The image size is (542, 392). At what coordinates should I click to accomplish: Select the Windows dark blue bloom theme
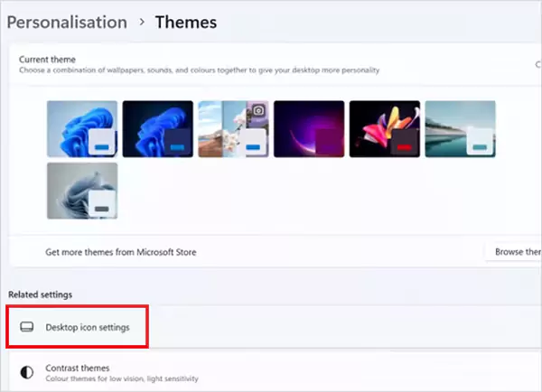[158, 129]
